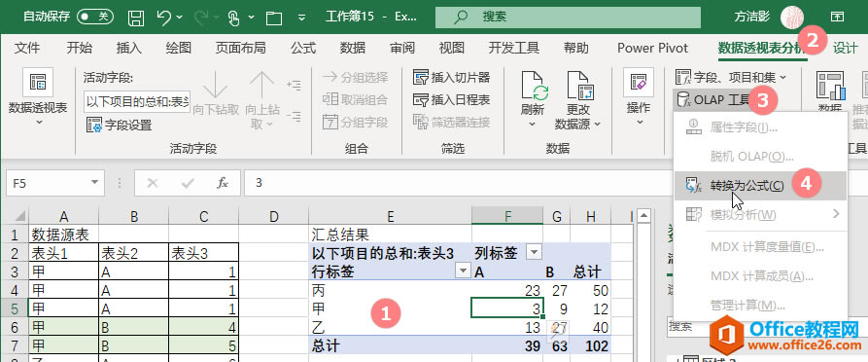Click the collapse field minus icon
The width and height of the screenshot is (868, 362).
coord(294,117)
